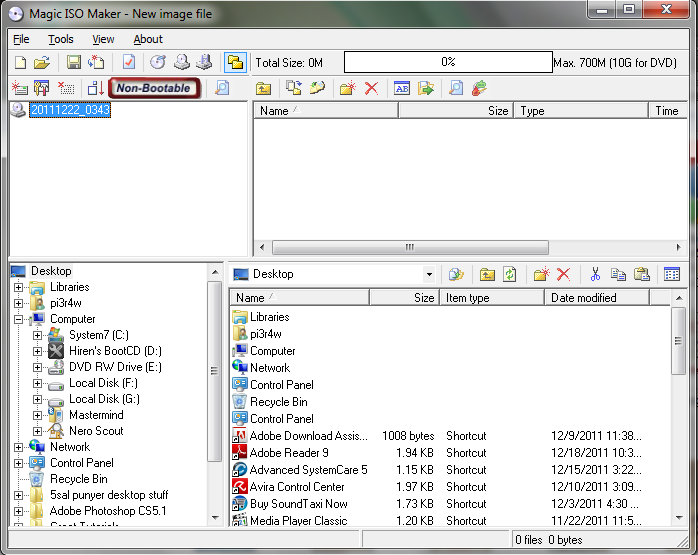Viewport: 698px width, 555px height.
Task: Open the File menu
Action: tap(21, 39)
